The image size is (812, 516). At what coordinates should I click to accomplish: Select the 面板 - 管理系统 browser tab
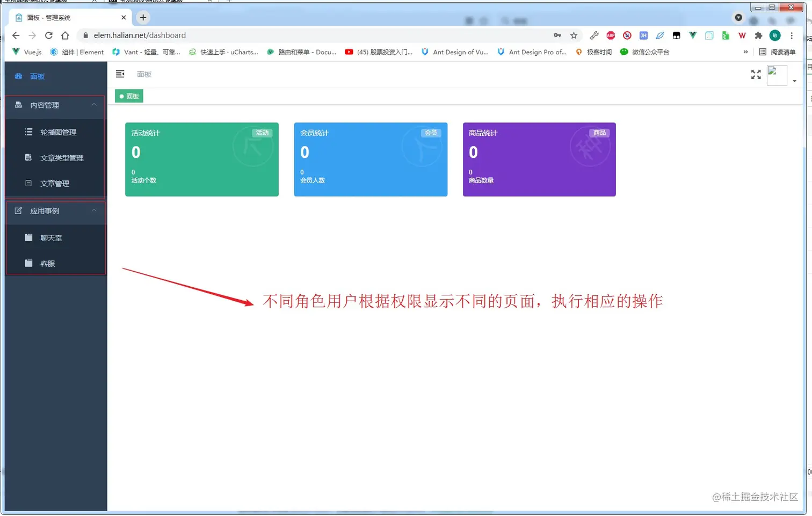tap(64, 17)
